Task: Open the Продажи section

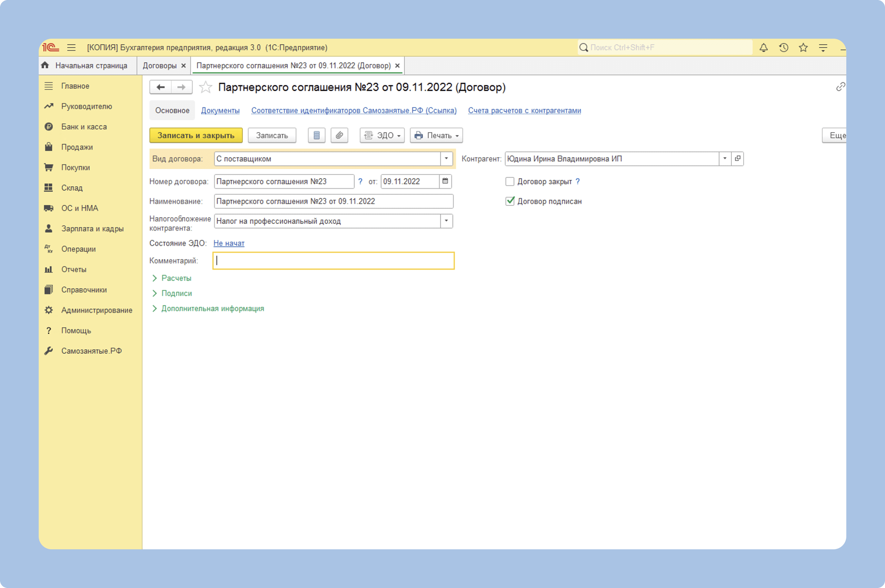Action: [77, 147]
